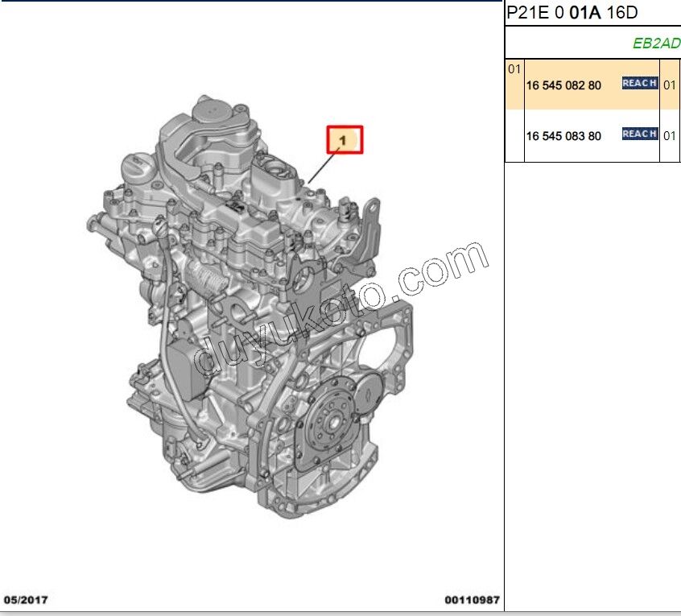Click the 05/2017 date in the footer
681x616 pixels.
click(x=27, y=598)
